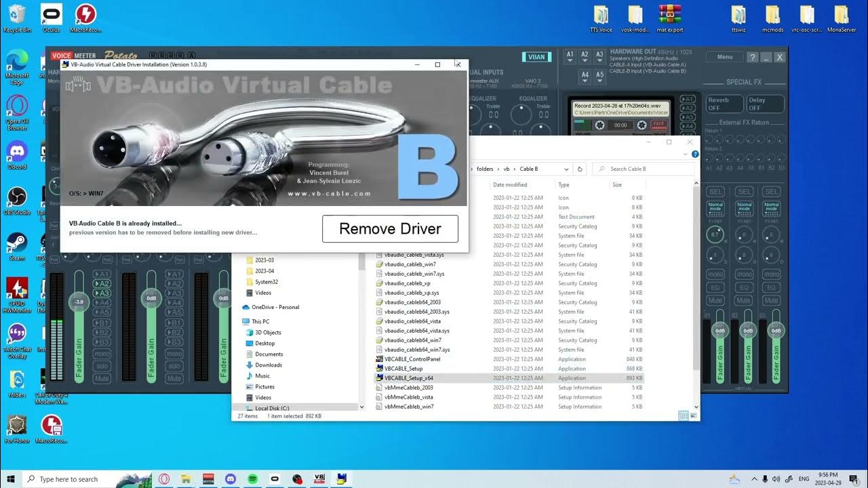
Task: Toggle the Delay OFF effect button
Action: [x=765, y=104]
